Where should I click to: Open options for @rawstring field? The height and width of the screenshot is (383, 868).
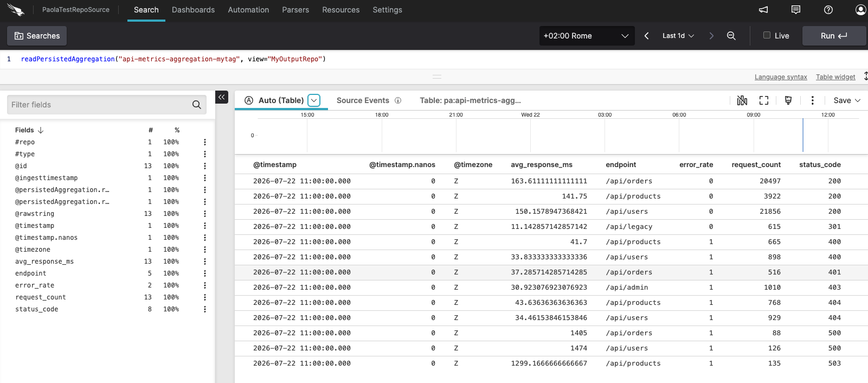click(x=205, y=214)
